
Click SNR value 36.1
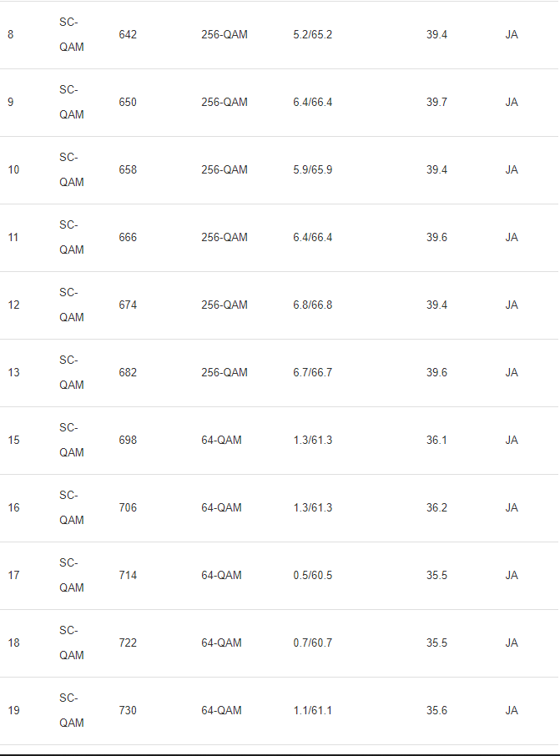coord(436,441)
